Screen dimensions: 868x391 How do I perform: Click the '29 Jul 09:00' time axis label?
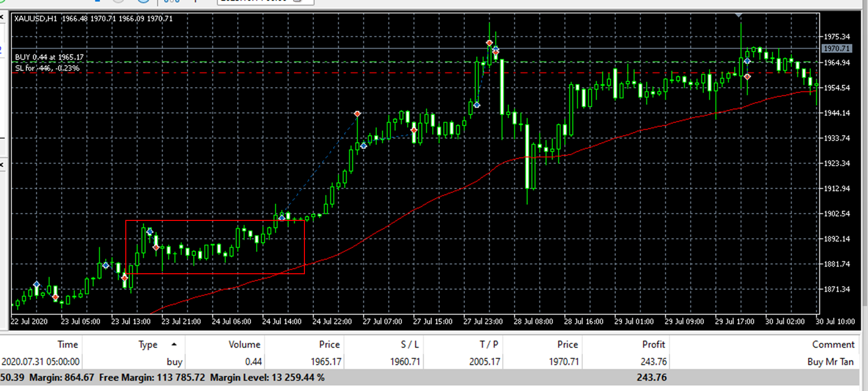coord(684,322)
